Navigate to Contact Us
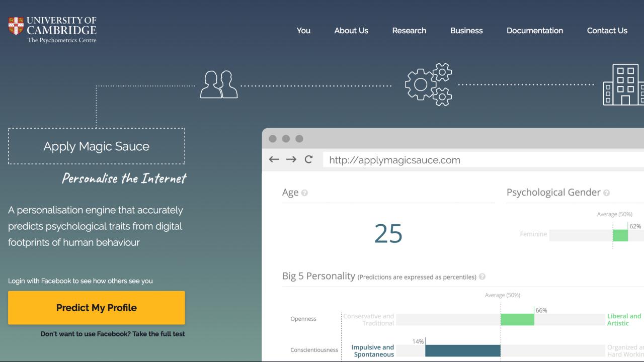The image size is (644, 362). click(607, 31)
